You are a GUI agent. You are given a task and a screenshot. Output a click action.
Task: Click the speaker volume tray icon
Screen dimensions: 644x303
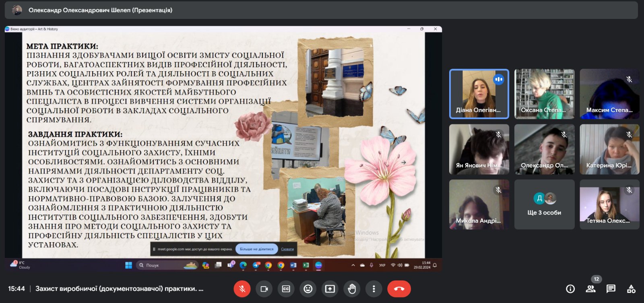click(400, 265)
